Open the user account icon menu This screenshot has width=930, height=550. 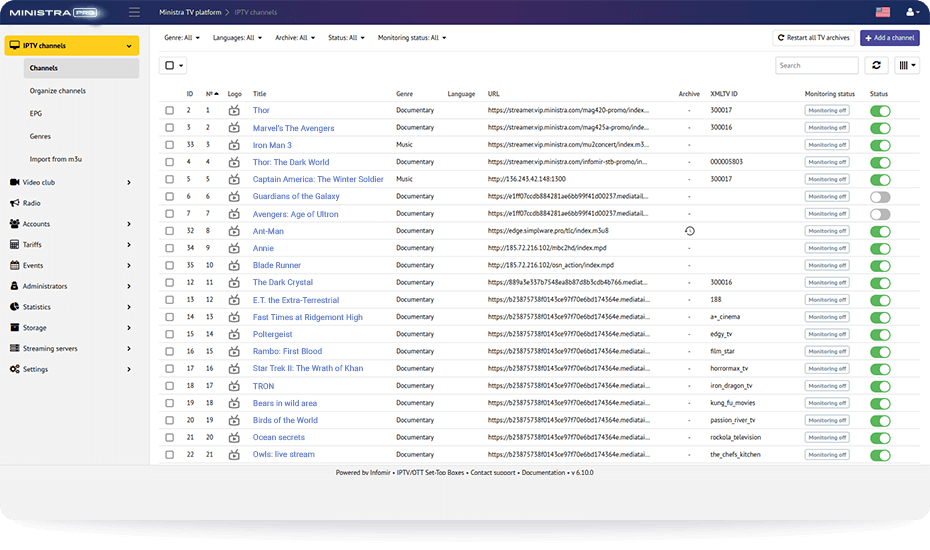click(x=912, y=12)
